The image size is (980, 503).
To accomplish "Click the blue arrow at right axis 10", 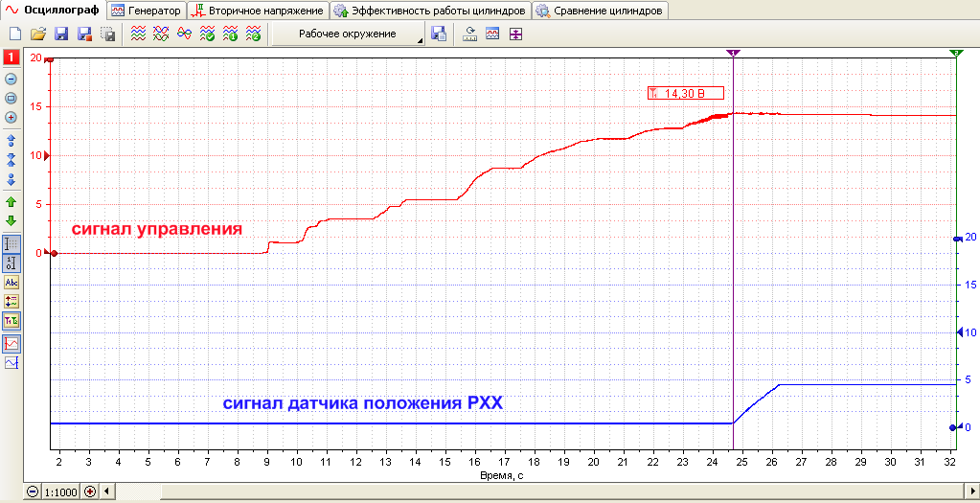I will click(960, 332).
